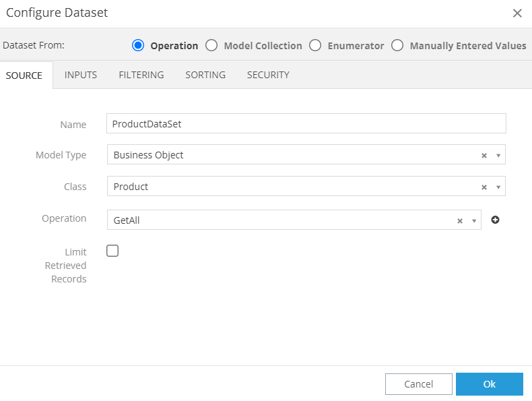Image resolution: width=532 pixels, height=401 pixels.
Task: Open the Class dropdown list
Action: (498, 187)
